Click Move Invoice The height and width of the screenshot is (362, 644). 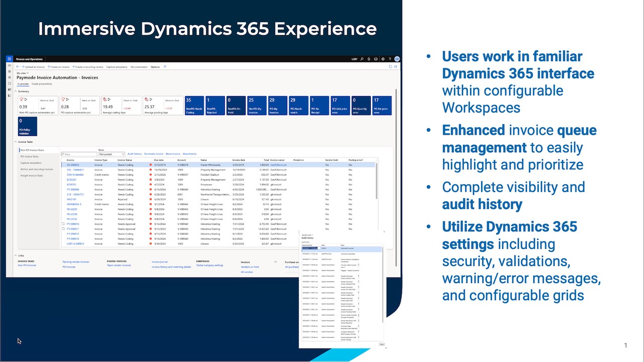(x=173, y=154)
